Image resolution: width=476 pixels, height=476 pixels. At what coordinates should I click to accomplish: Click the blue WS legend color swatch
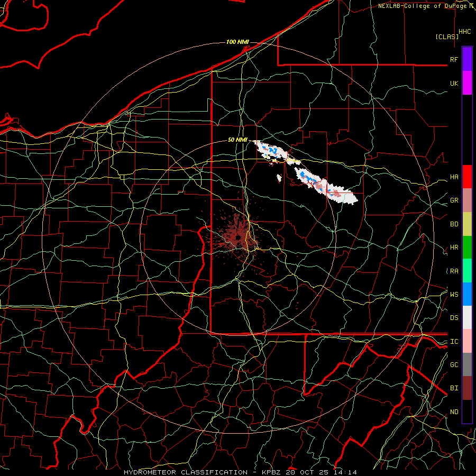pyautogui.click(x=467, y=294)
